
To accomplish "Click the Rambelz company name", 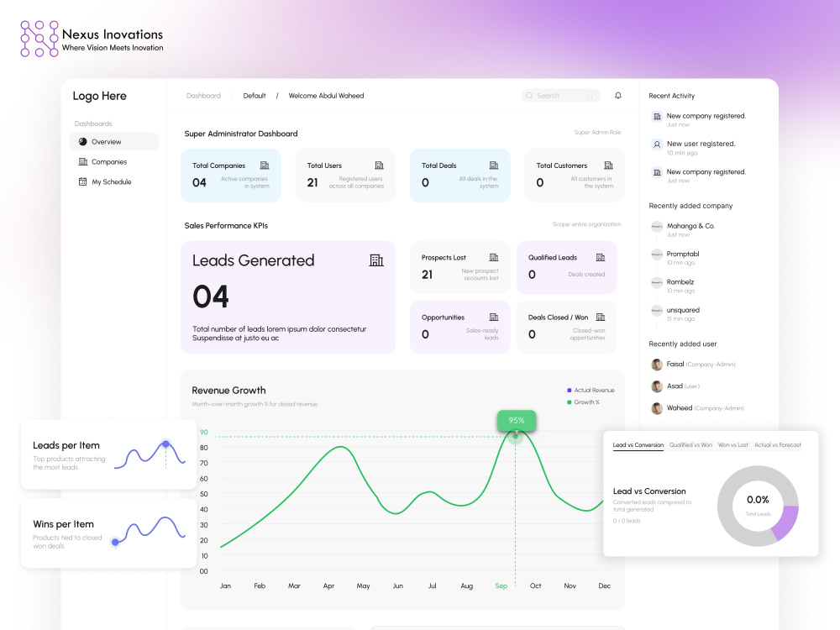I will click(x=680, y=281).
